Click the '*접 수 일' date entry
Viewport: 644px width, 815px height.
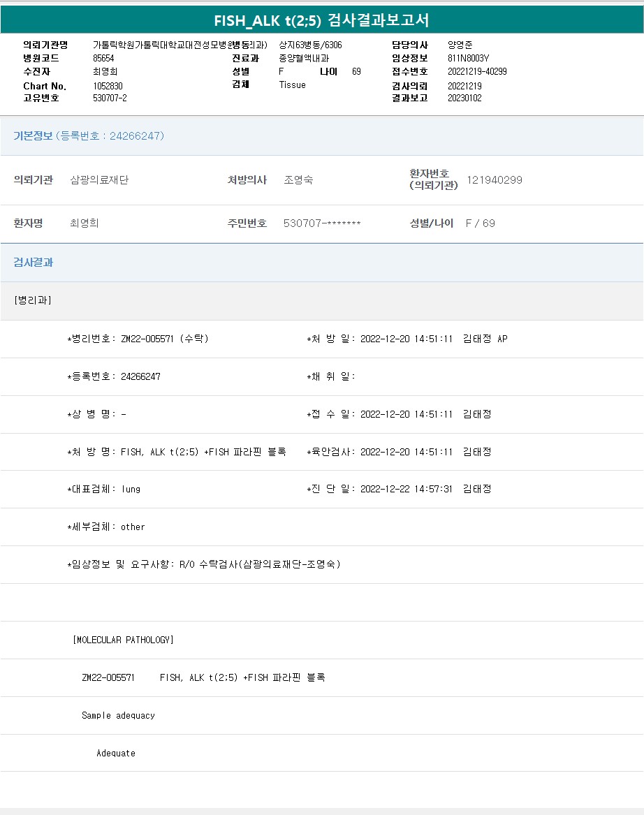tap(399, 414)
